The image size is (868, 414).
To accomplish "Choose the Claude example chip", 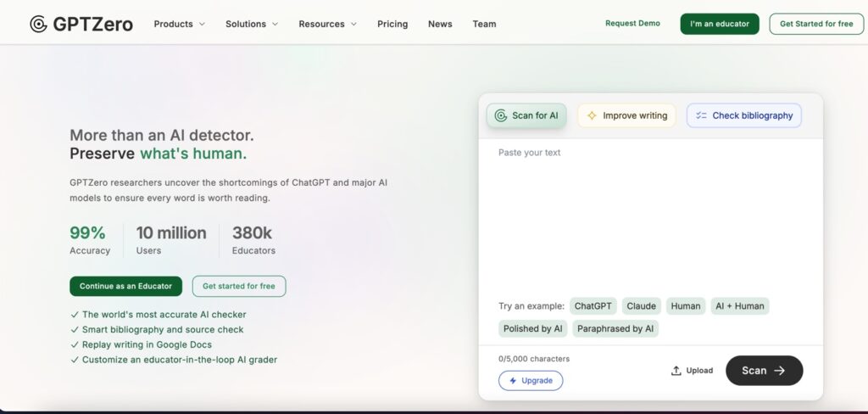I will (641, 306).
